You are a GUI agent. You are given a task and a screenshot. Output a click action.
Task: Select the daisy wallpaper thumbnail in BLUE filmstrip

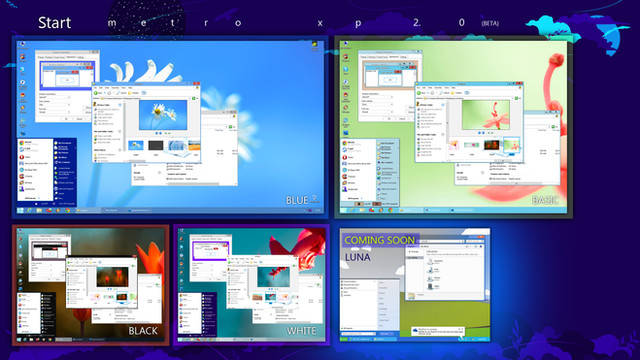pyautogui.click(x=136, y=145)
